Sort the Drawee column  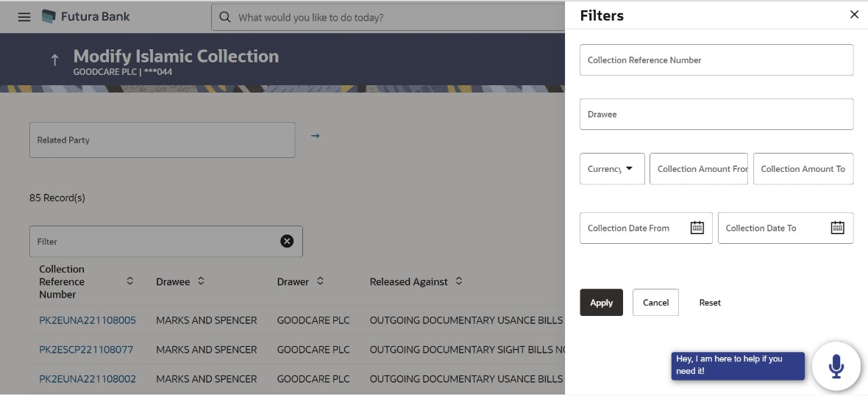click(x=201, y=281)
